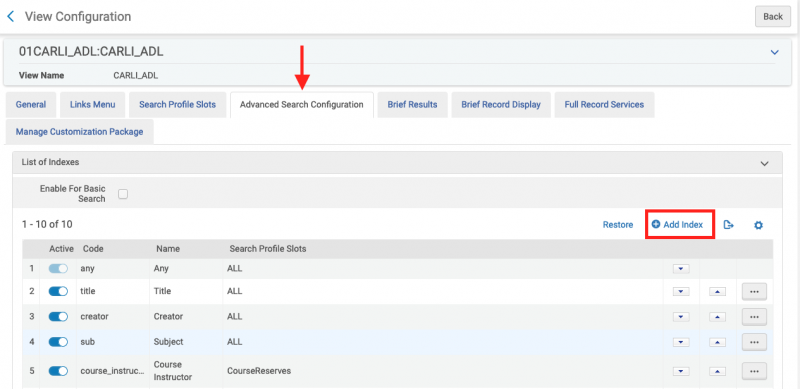Move the title row down
800x389 pixels.
pos(681,291)
